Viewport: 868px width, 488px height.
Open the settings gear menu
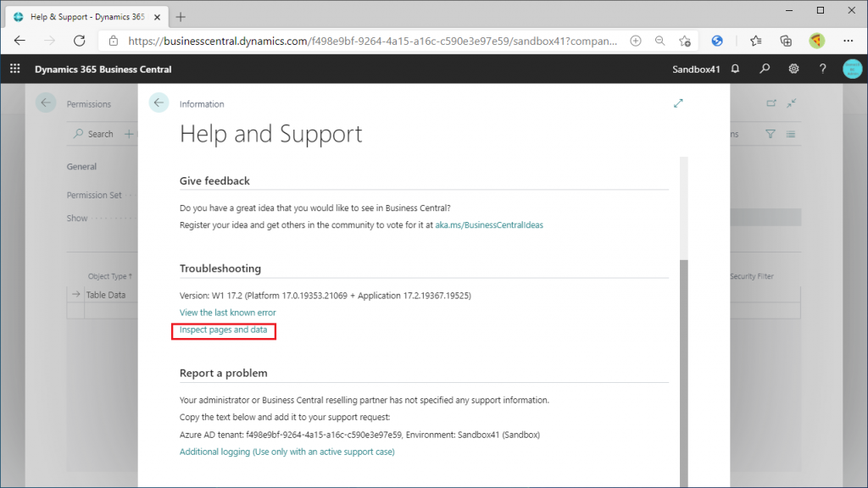793,69
